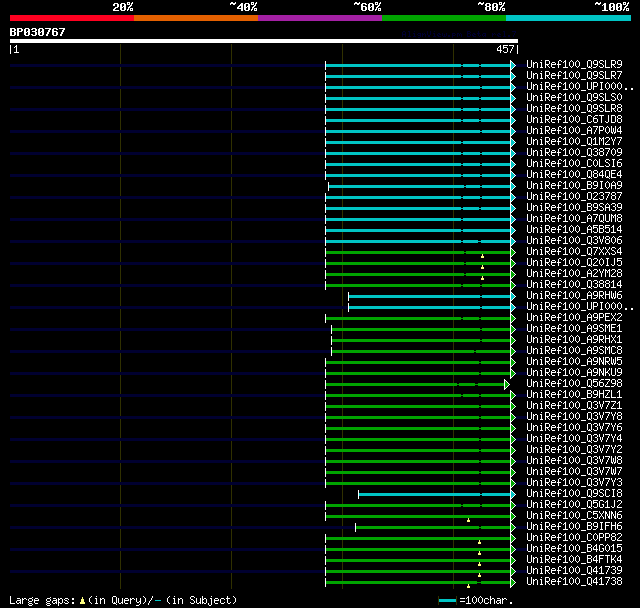The width and height of the screenshot is (640, 608).
Task: Select label UniRef100_B9IFH6
Action: 574,527
